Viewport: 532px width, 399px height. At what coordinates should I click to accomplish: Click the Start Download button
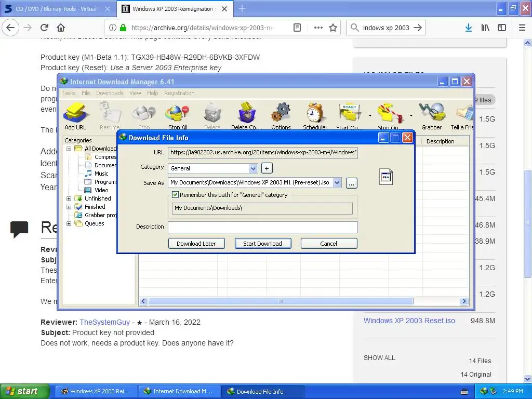262,244
